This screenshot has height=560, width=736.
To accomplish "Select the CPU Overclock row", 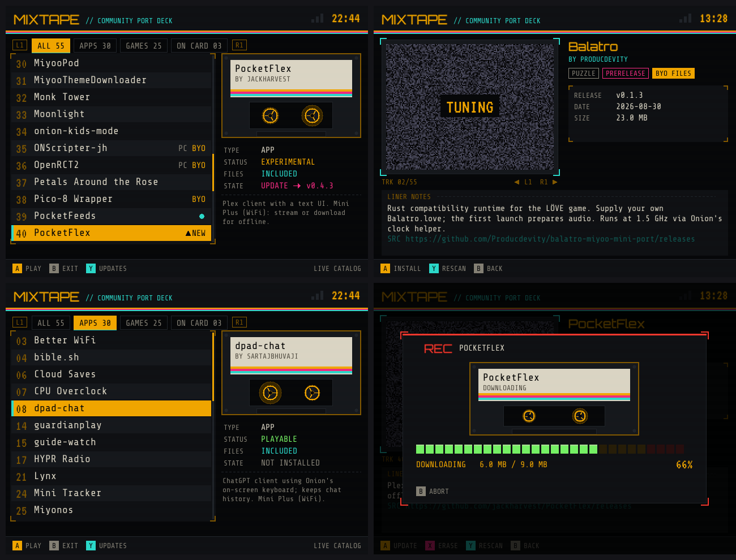I will 112,391.
